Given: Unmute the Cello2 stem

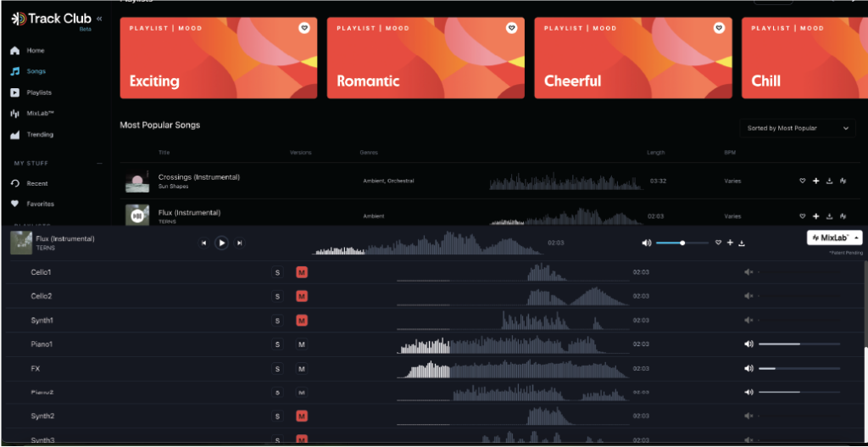Looking at the screenshot, I should coord(302,296).
